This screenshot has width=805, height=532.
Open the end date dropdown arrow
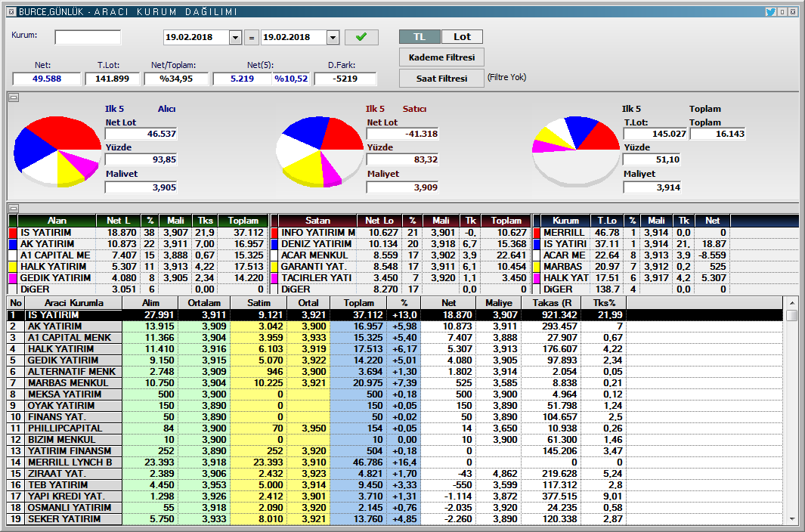tap(333, 38)
